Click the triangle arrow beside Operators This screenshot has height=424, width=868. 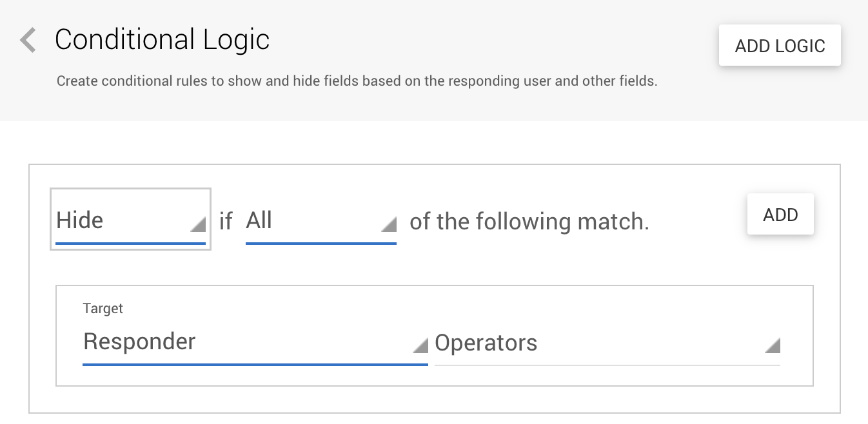(773, 345)
